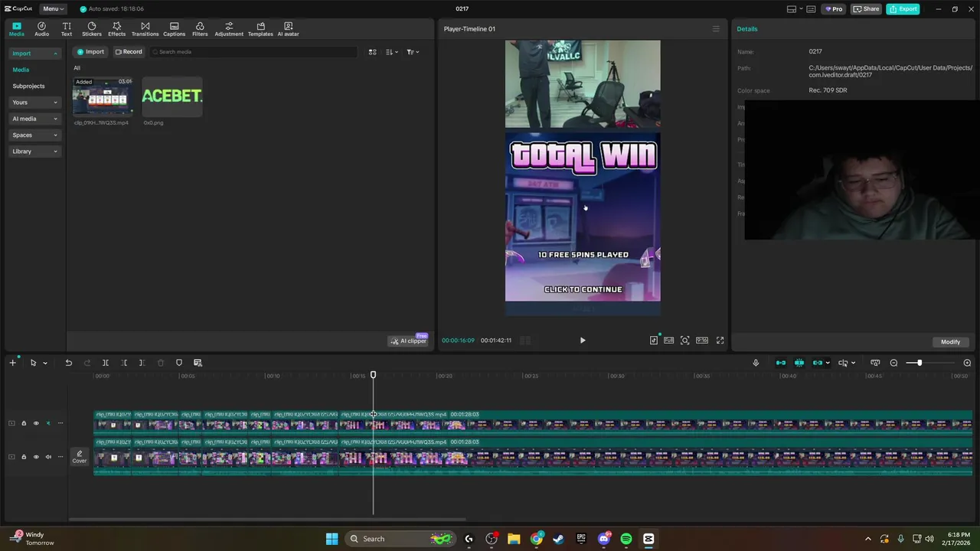Click the Pro upgrade button

coord(833,8)
